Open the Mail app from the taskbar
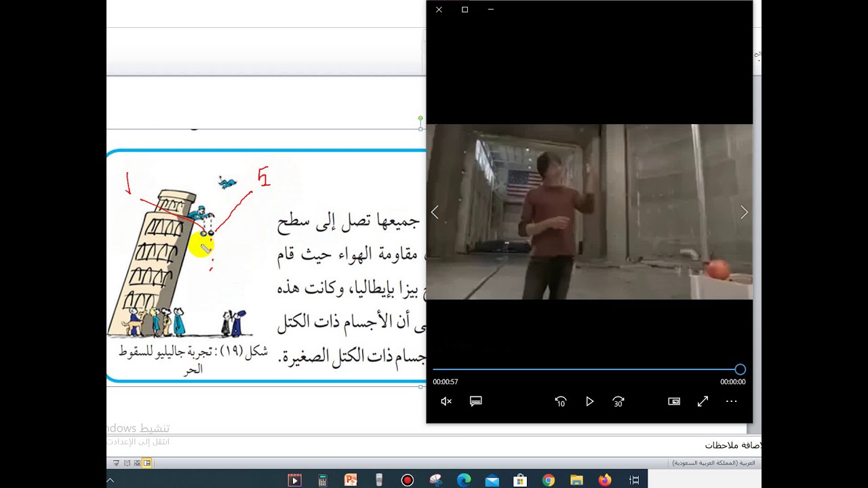This screenshot has height=488, width=868. click(492, 480)
